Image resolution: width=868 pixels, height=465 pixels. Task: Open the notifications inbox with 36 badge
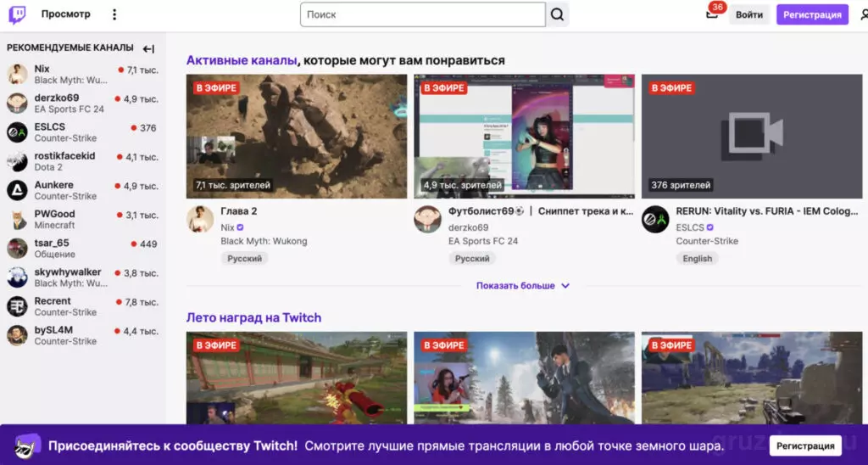pos(712,14)
